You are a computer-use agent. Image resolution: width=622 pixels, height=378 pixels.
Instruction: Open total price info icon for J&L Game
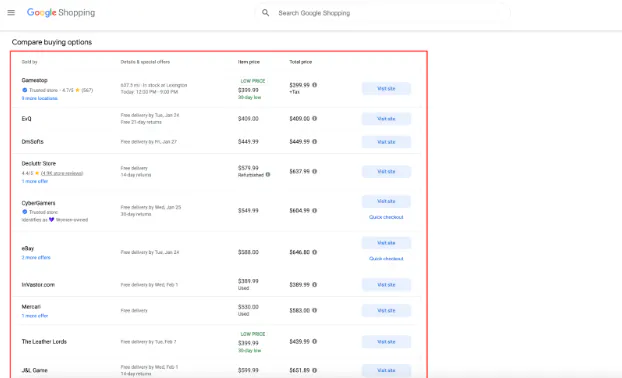click(315, 370)
